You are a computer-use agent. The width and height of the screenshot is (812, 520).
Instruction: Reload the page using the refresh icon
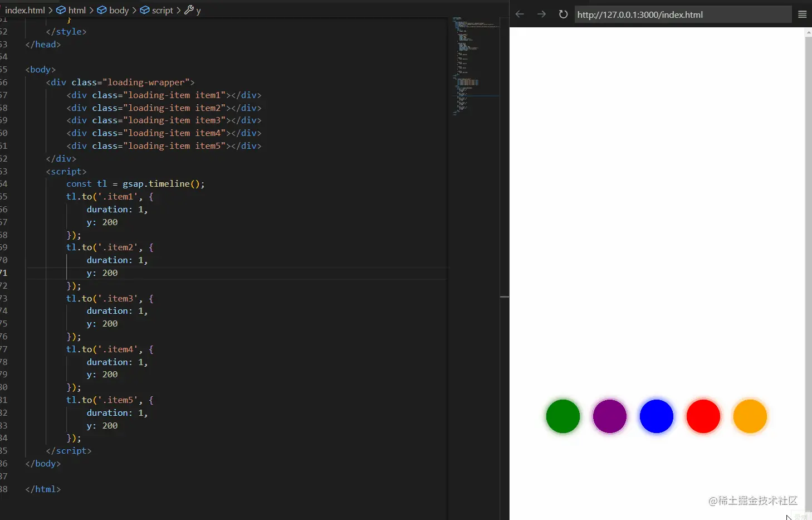pos(562,14)
